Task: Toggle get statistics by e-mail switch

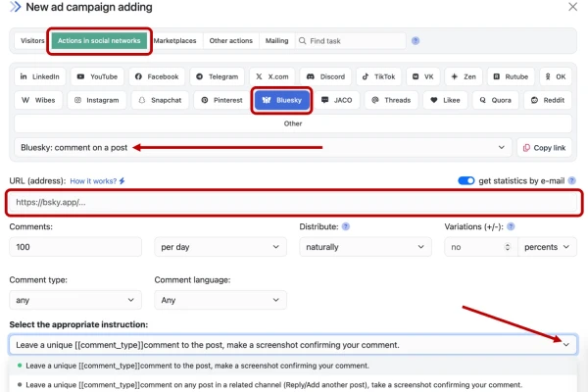Action: pyautogui.click(x=466, y=180)
